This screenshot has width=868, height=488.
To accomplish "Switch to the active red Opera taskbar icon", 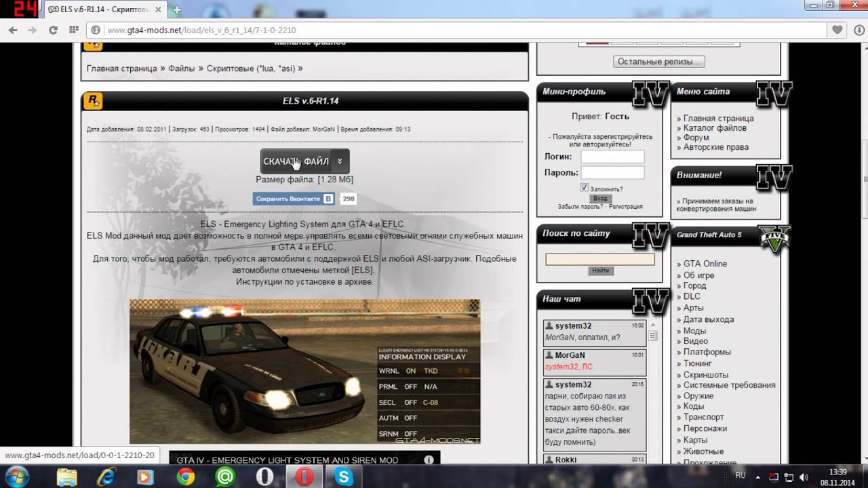I will pyautogui.click(x=304, y=477).
